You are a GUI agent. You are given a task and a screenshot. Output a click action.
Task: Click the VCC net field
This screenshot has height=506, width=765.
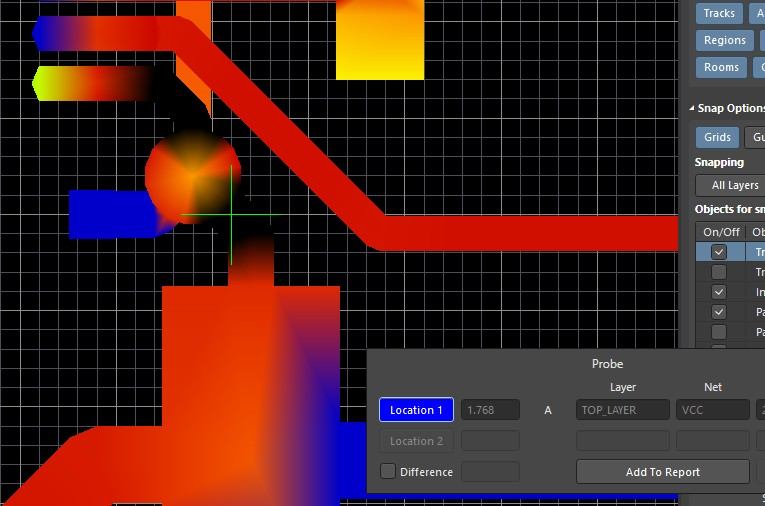coord(713,410)
